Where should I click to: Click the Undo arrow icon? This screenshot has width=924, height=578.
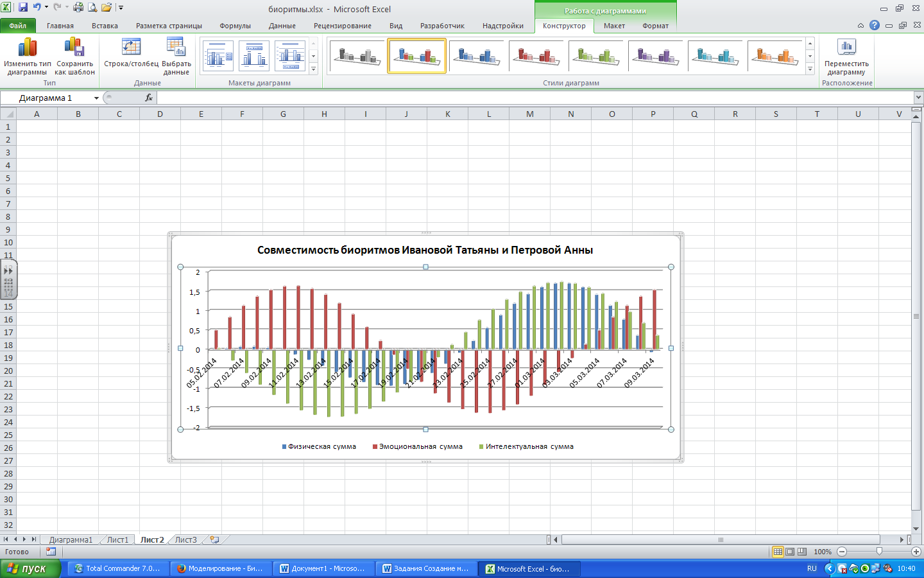(x=37, y=8)
